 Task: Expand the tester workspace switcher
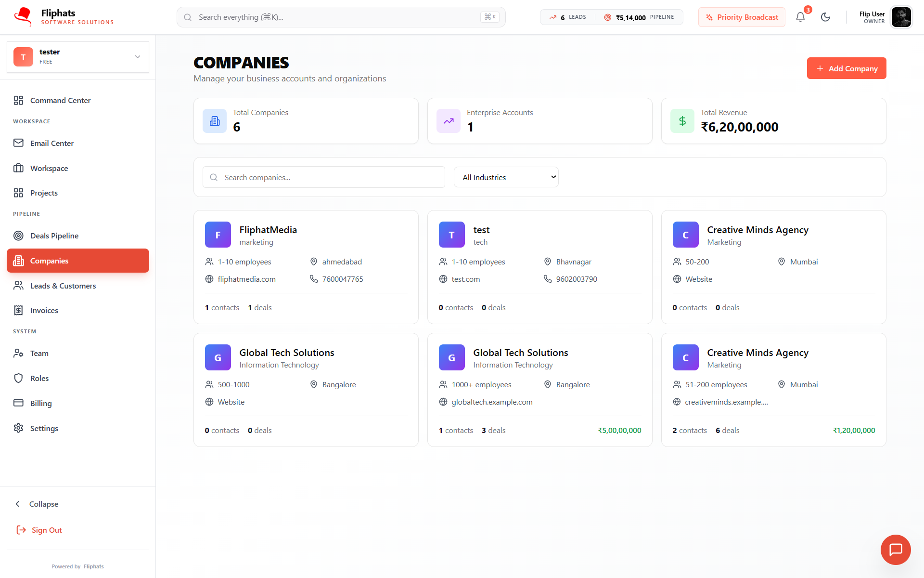tap(78, 57)
